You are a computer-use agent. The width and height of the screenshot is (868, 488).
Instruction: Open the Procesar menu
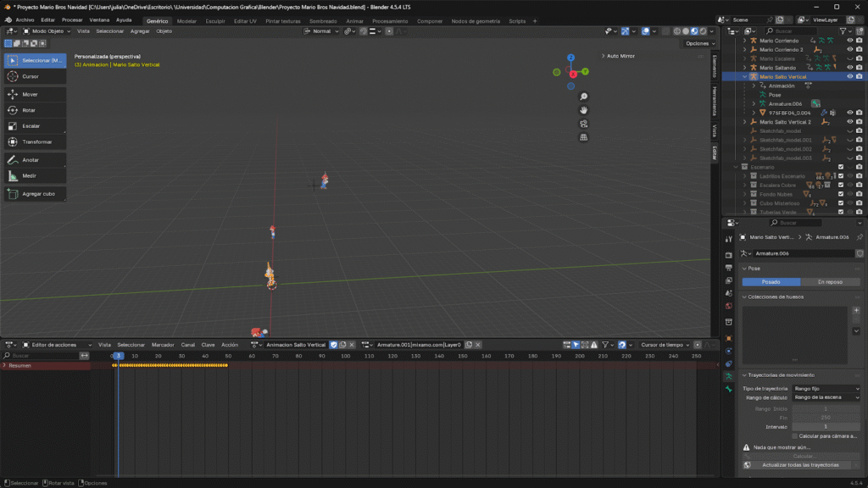click(72, 19)
